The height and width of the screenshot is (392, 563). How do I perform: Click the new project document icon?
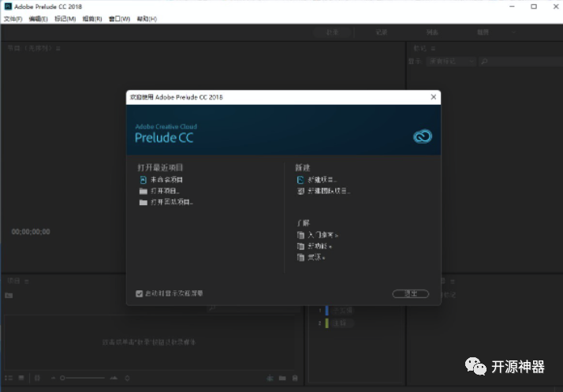300,180
